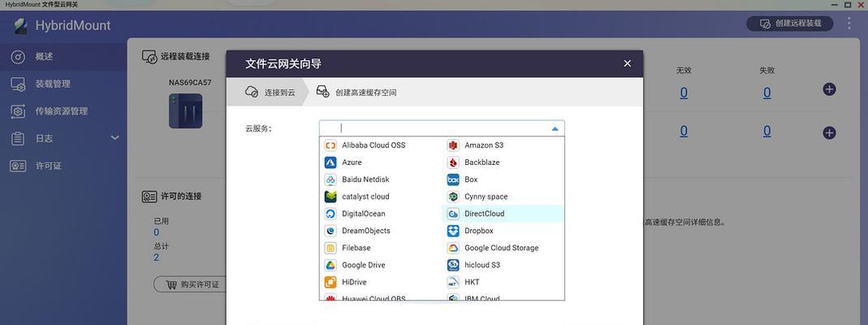
Task: Click the NAS69CA57 device thumbnail
Action: (x=185, y=110)
